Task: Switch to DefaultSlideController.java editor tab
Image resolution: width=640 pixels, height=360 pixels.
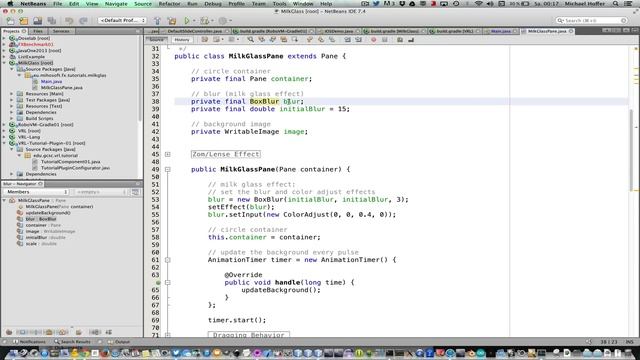Action: point(195,31)
